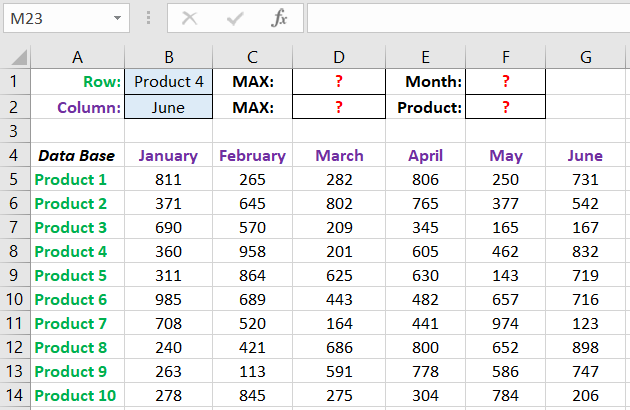Viewport: 630px width, 410px height.
Task: Open Insert Function (fx) dialog
Action: 279,18
